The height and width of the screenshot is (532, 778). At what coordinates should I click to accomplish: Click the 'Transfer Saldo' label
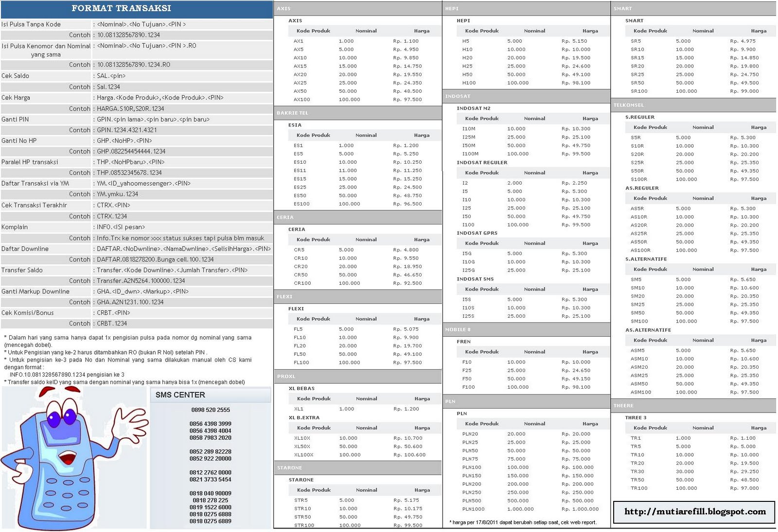(22, 270)
